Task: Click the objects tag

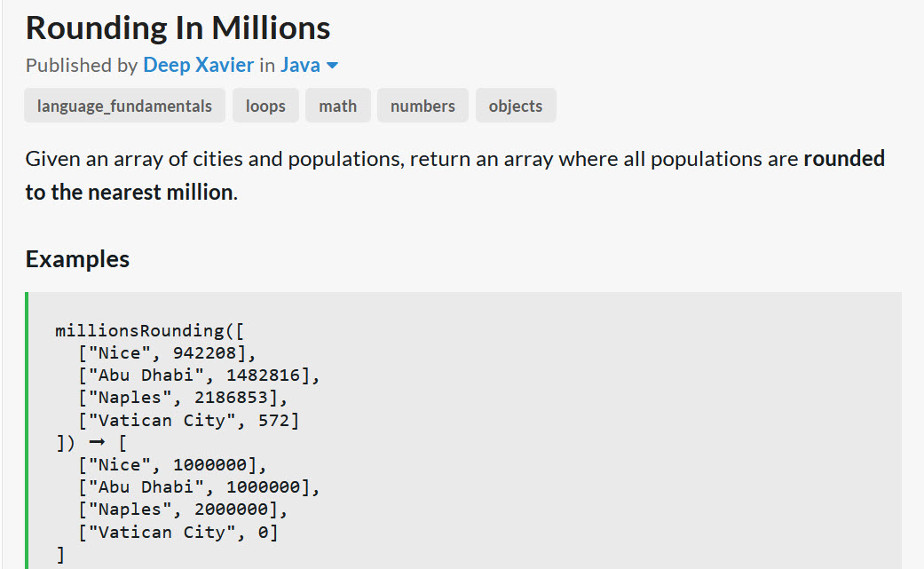Action: pos(516,106)
